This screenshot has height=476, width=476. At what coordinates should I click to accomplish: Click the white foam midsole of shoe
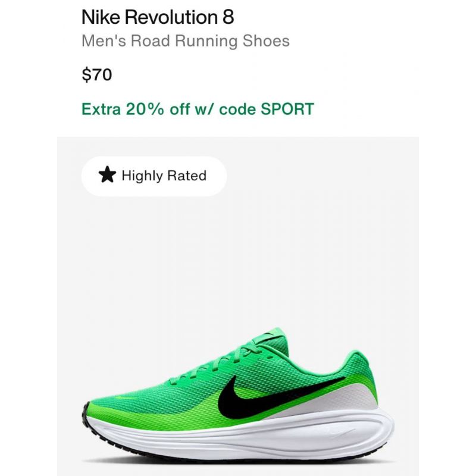(x=240, y=437)
